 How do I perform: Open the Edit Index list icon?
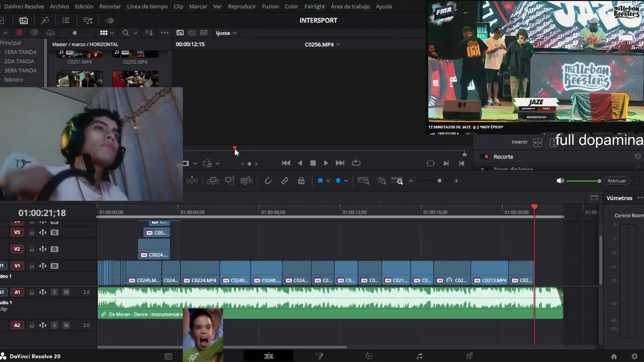[66, 21]
